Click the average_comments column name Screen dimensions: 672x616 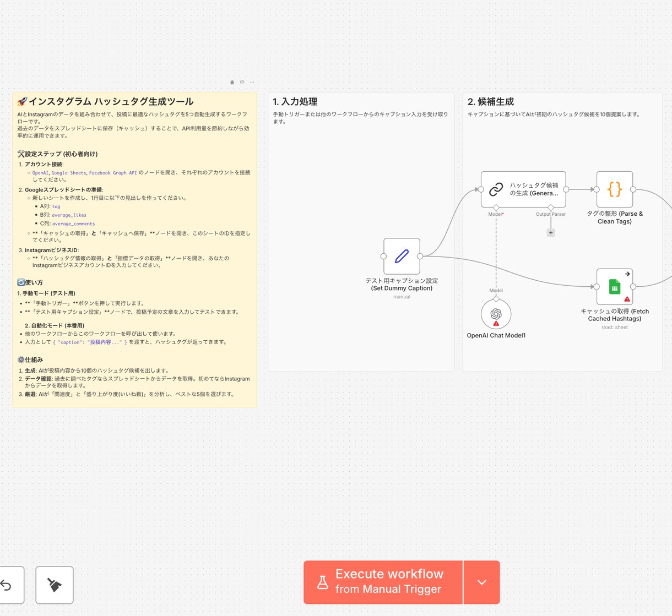(73, 224)
